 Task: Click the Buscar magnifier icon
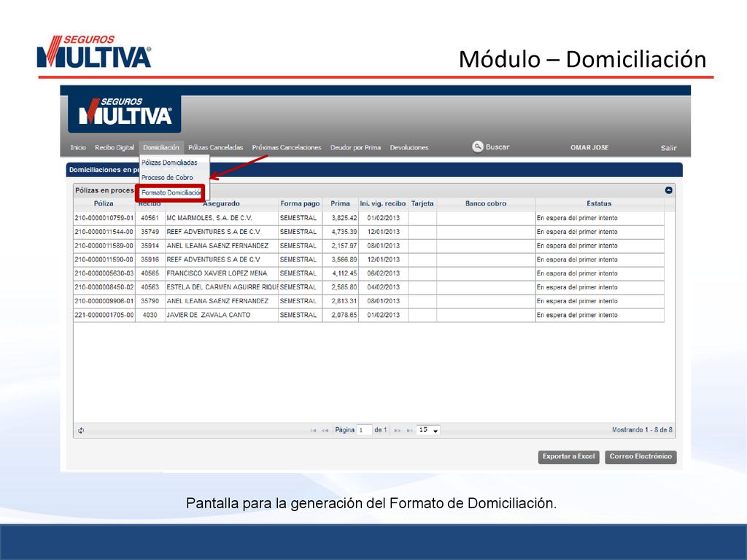(477, 147)
